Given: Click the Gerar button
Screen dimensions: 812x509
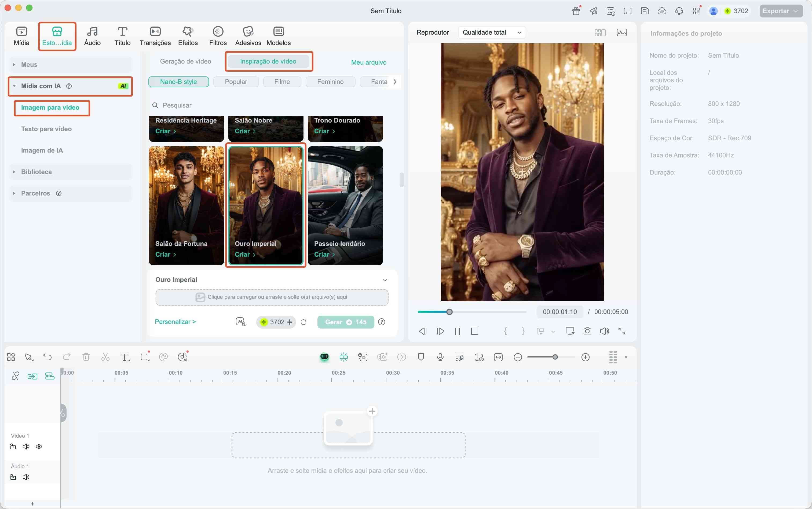Looking at the screenshot, I should click(x=345, y=322).
